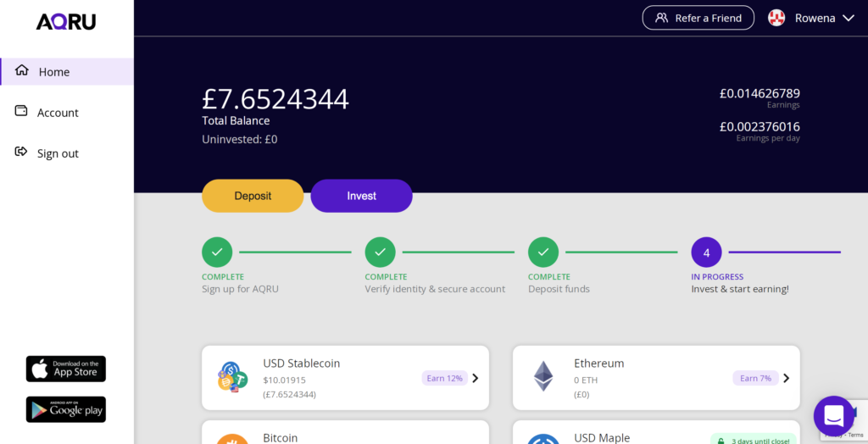Screen dimensions: 868x444
Task: Click the Invest & start earning! step label
Action: click(x=740, y=289)
